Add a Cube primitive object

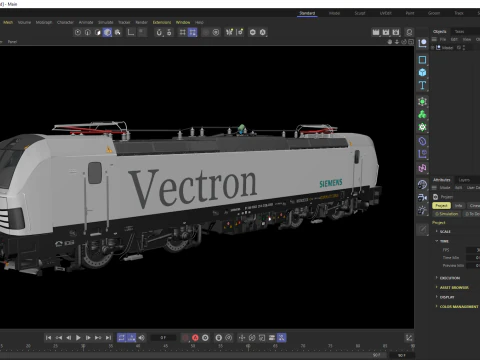422,72
